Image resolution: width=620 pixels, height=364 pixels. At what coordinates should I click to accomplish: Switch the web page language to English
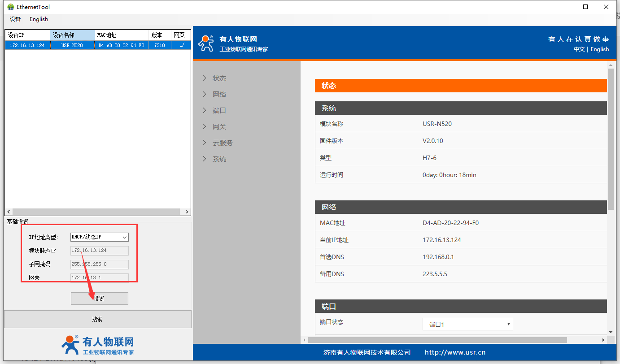pyautogui.click(x=599, y=49)
